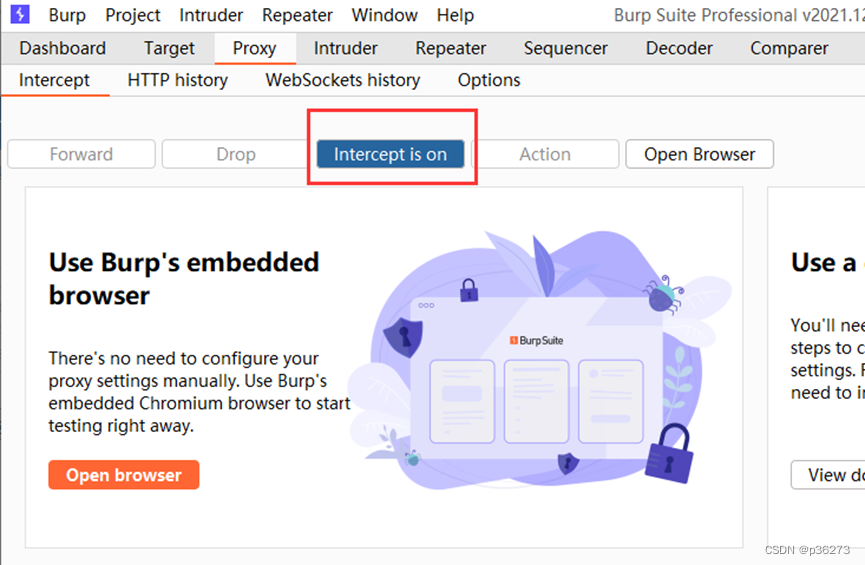This screenshot has height=565, width=865.
Task: Open the Help menu
Action: 455,15
